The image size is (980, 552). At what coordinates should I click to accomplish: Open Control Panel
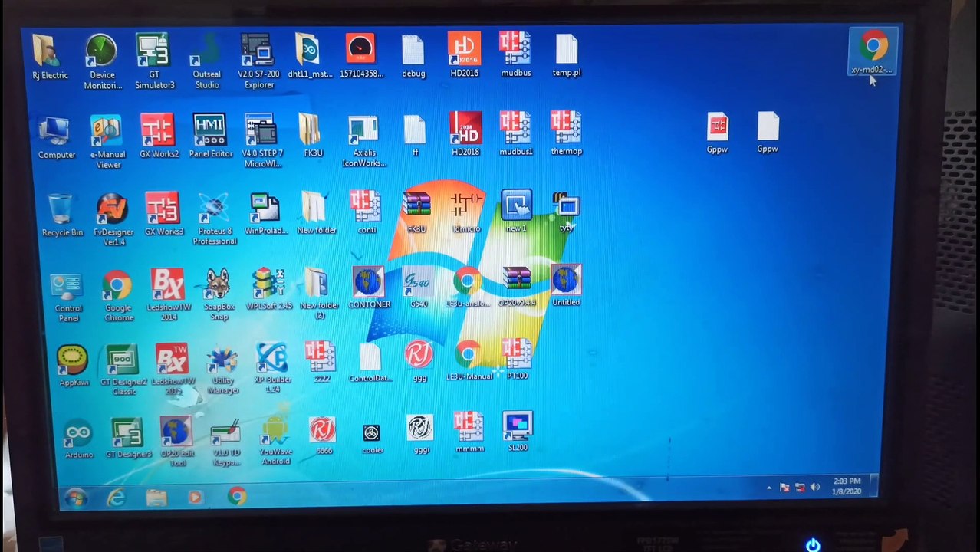tap(67, 297)
